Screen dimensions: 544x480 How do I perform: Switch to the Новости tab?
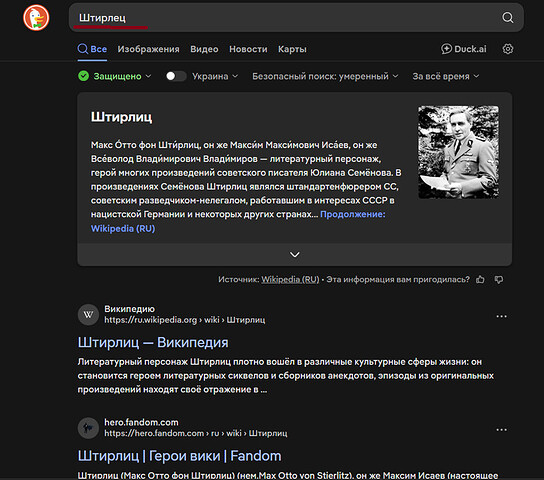[x=248, y=49]
